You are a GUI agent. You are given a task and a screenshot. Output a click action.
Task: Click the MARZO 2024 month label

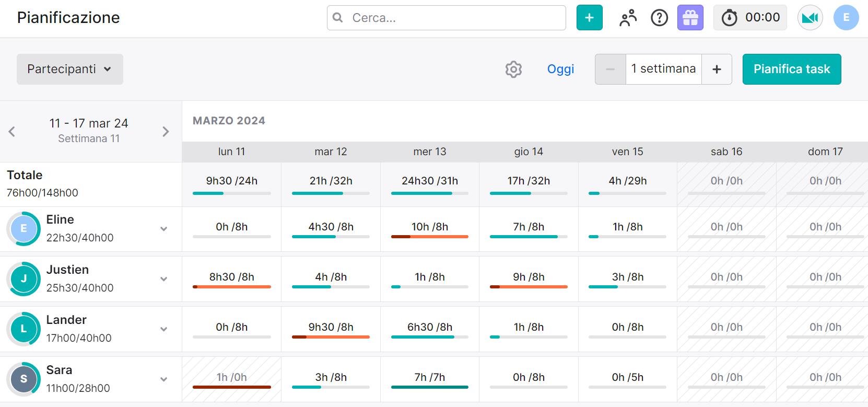tap(229, 121)
